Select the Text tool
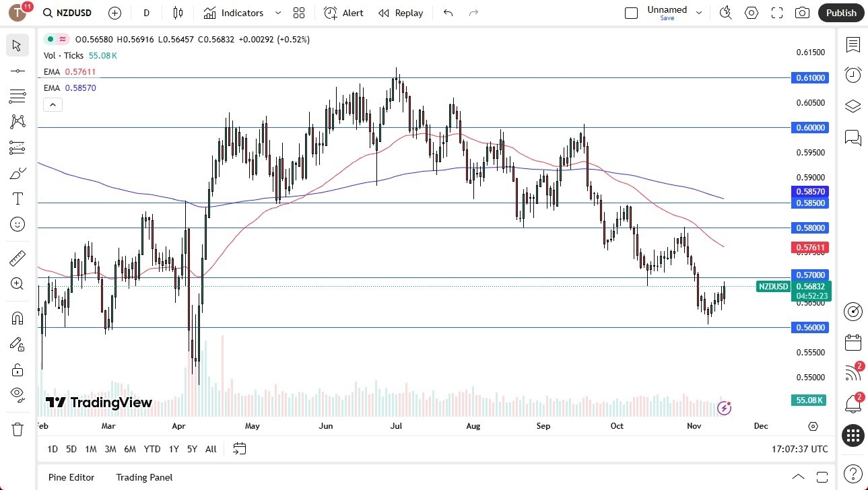 click(x=17, y=198)
